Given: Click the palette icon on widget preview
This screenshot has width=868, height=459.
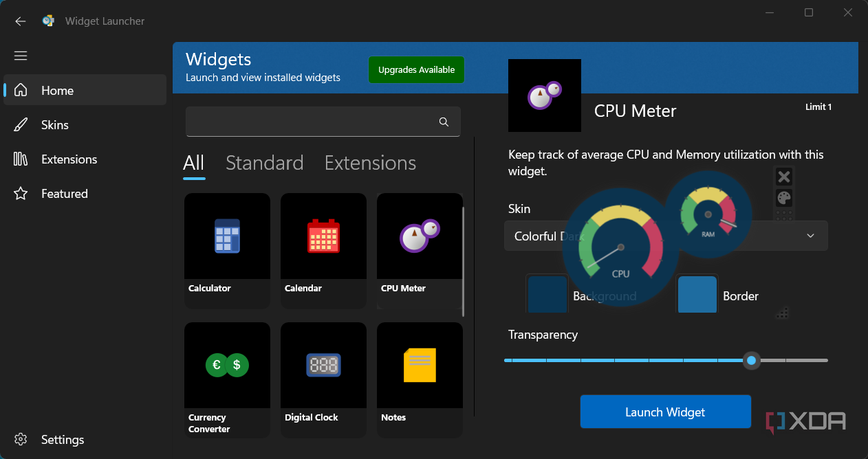Looking at the screenshot, I should pyautogui.click(x=784, y=198).
